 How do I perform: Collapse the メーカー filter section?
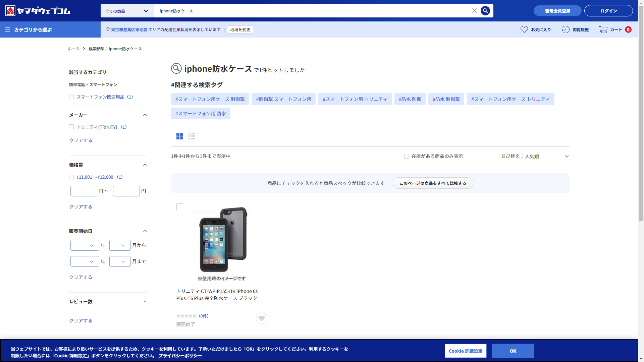[x=145, y=115]
